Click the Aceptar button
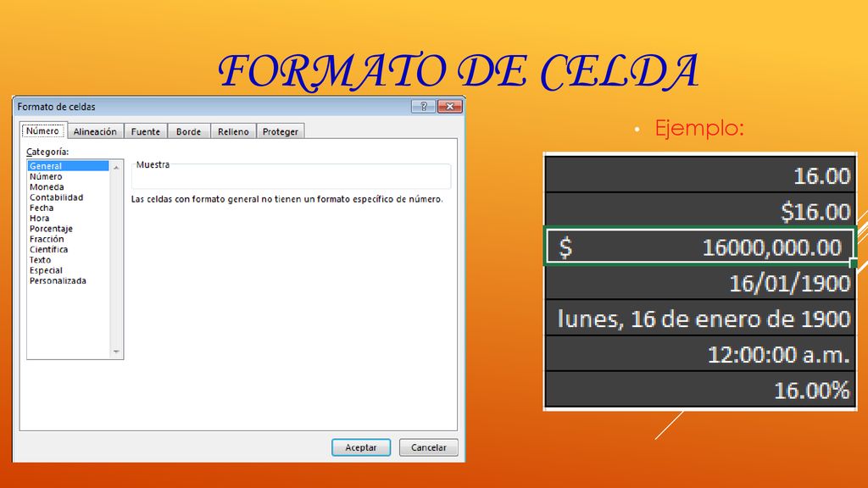The width and height of the screenshot is (868, 488). click(361, 447)
